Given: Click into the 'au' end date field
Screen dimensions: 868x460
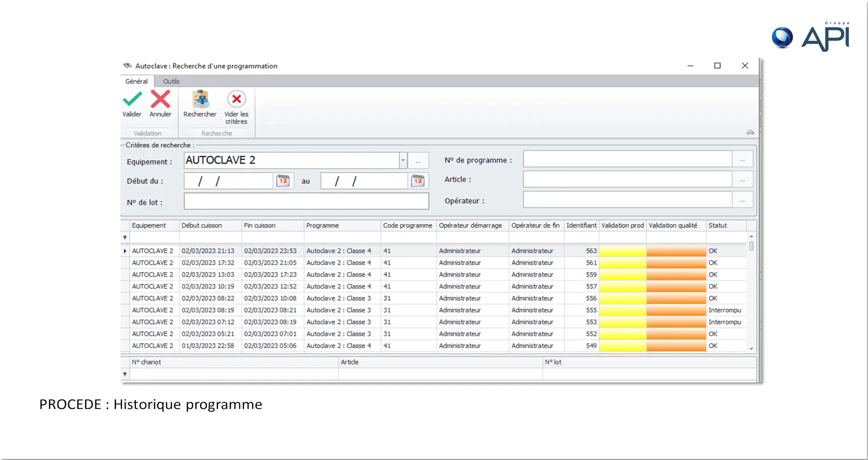Looking at the screenshot, I should (364, 181).
